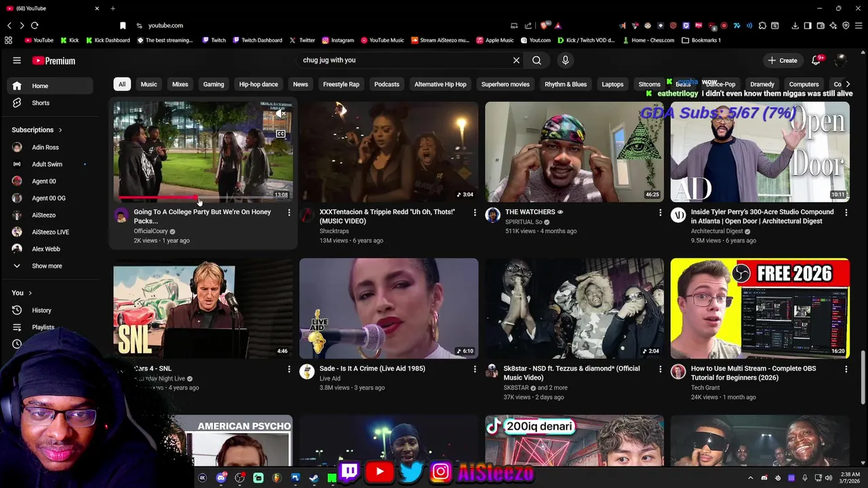Screen dimensions: 868x488
Task: Bookmark this page with bookmark icon
Action: tap(123, 26)
